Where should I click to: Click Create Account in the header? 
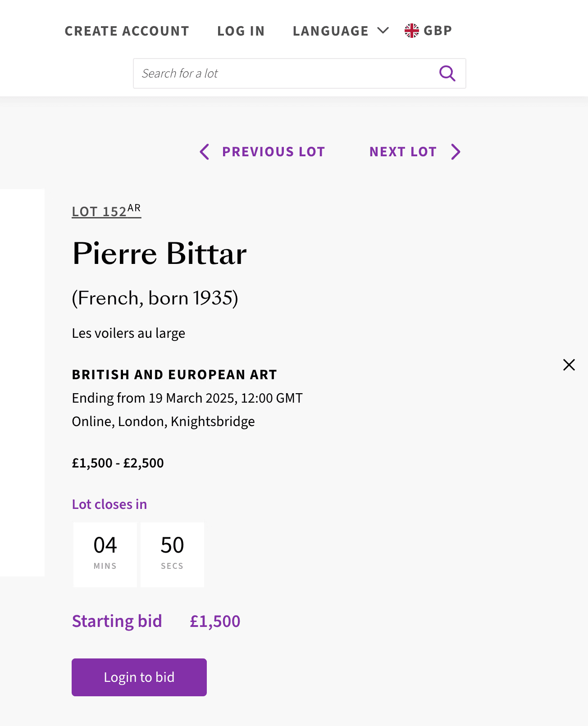click(x=127, y=31)
